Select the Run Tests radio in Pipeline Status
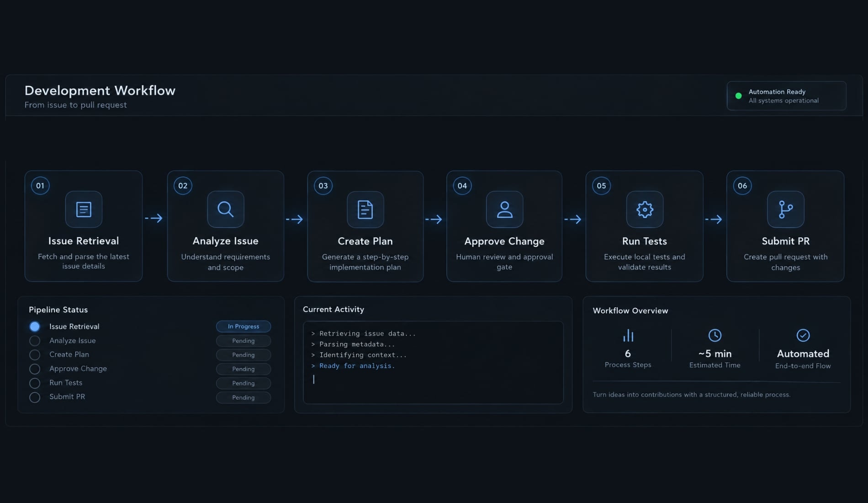 35,383
